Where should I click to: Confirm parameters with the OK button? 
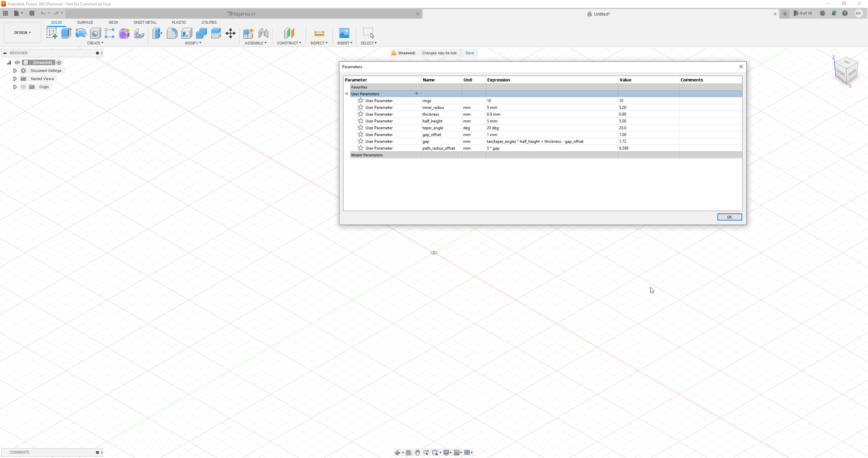point(729,217)
